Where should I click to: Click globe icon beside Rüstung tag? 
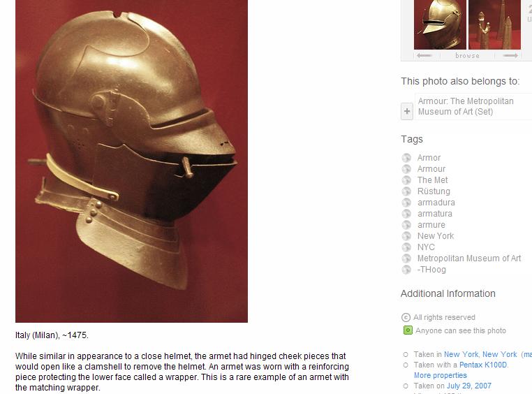tap(406, 191)
